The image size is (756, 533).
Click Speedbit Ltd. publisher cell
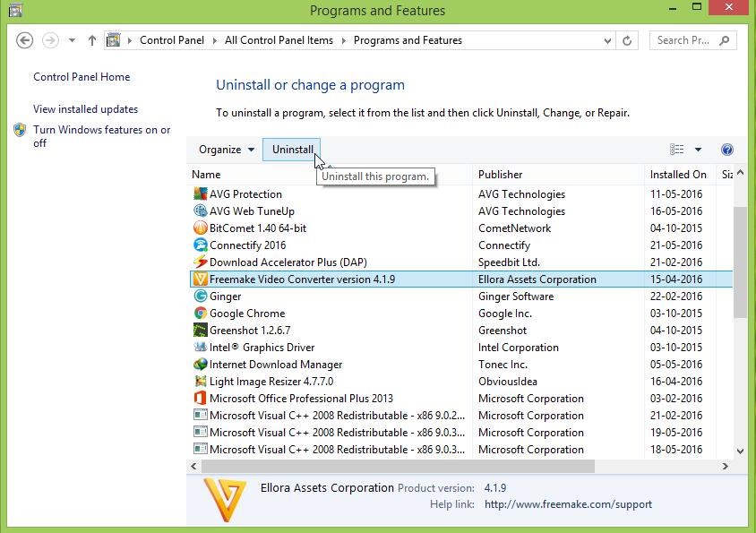click(509, 262)
